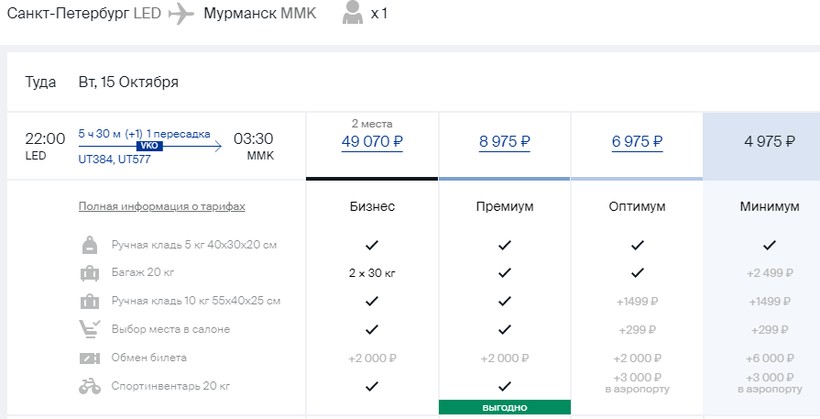Select the Premium fare price 8 975 ₽
The width and height of the screenshot is (820, 419).
pos(504,142)
